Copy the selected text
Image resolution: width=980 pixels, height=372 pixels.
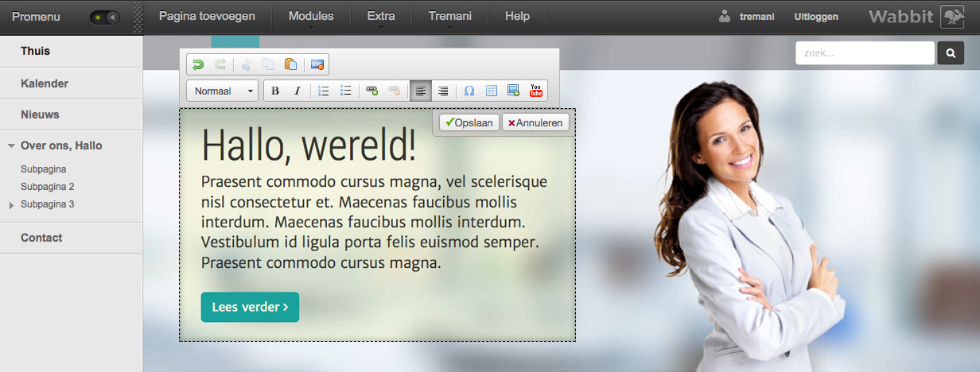(x=269, y=65)
